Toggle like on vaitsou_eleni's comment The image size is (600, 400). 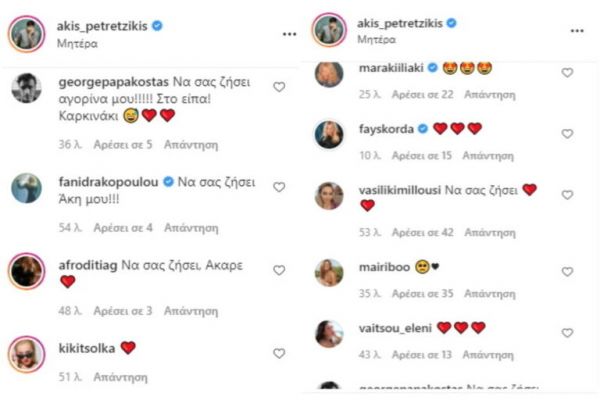(x=567, y=331)
